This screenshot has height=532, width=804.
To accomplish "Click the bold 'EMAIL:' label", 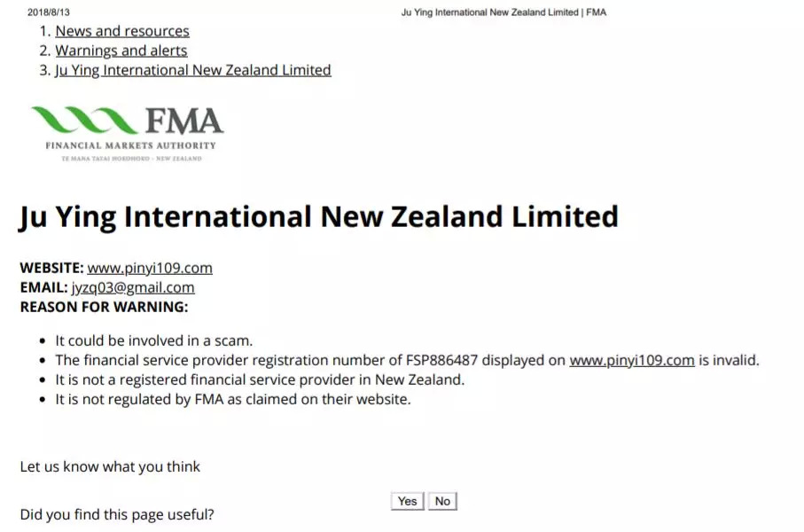I will [x=43, y=287].
